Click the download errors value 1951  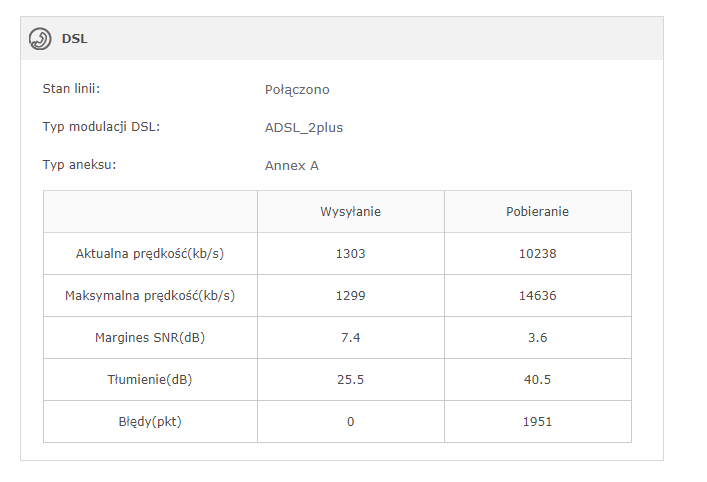tap(538, 422)
